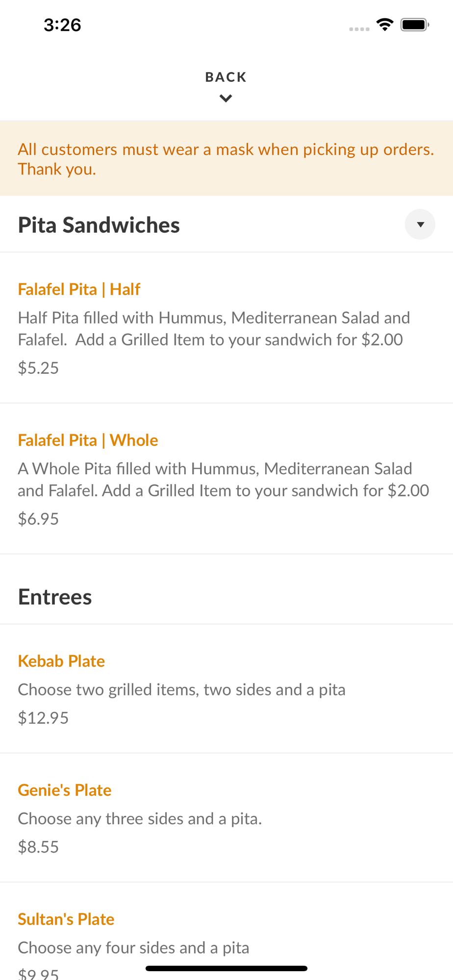Tap the battery status icon
The height and width of the screenshot is (980, 453).
point(415,24)
